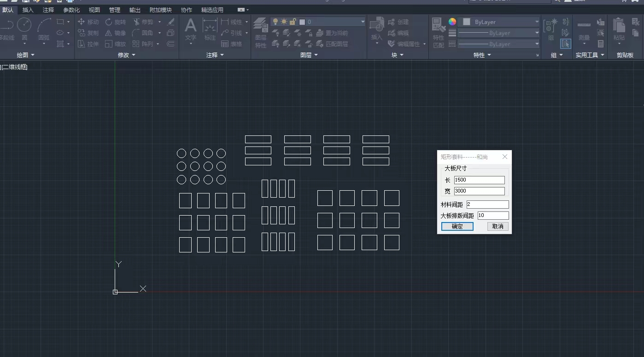The width and height of the screenshot is (644, 357).
Task: Choose the 旋转 (Rotate) tool
Action: click(115, 22)
